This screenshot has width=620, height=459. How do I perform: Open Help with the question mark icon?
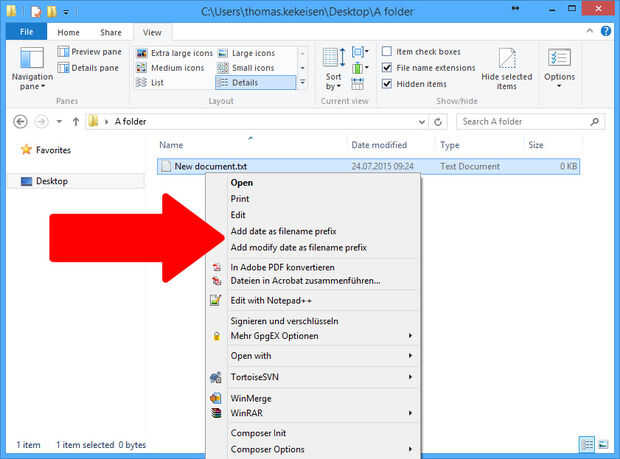point(606,31)
